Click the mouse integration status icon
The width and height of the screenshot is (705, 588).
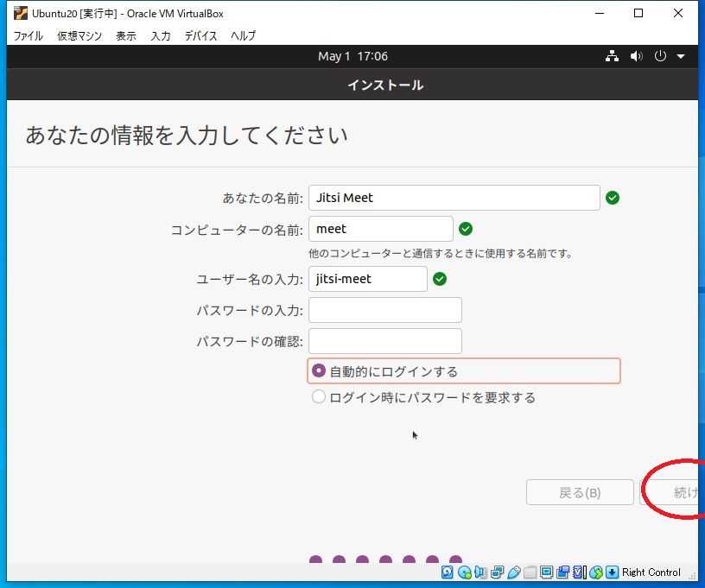[596, 572]
